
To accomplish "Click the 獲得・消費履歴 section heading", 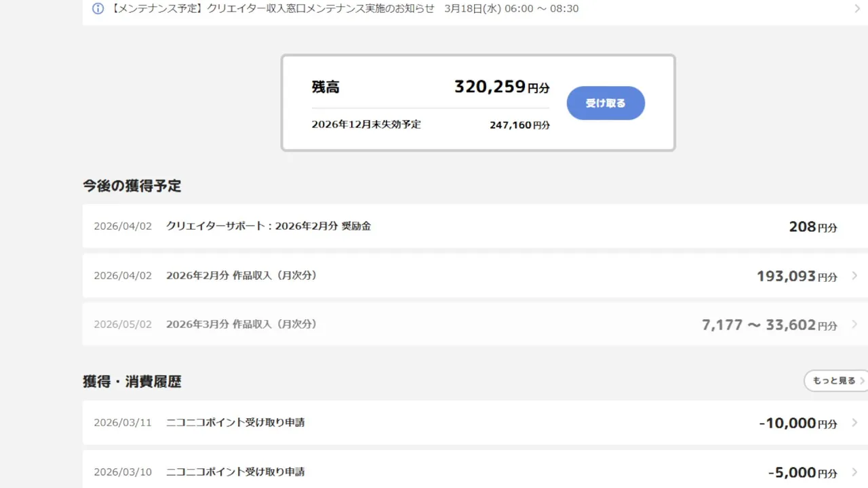I will [x=132, y=382].
